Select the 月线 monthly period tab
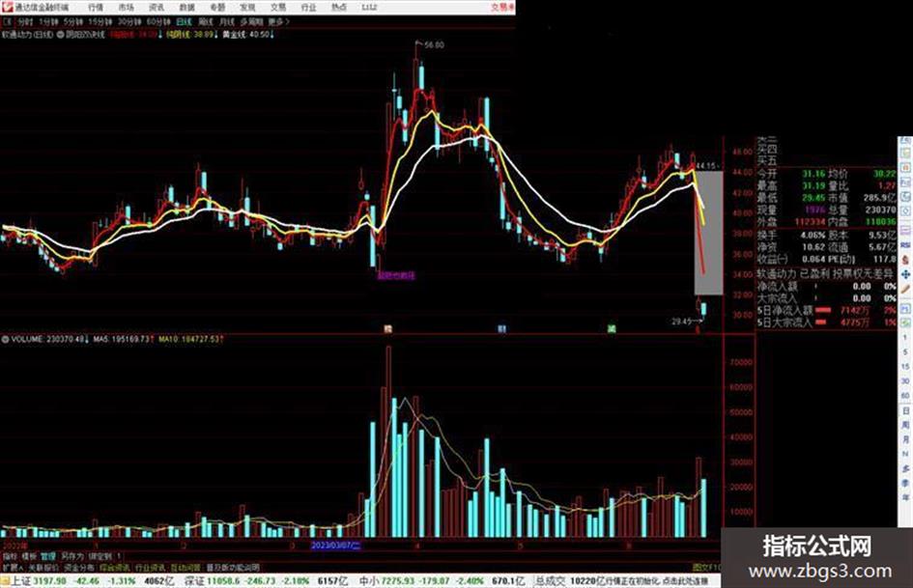The height and width of the screenshot is (588, 913). pyautogui.click(x=226, y=21)
